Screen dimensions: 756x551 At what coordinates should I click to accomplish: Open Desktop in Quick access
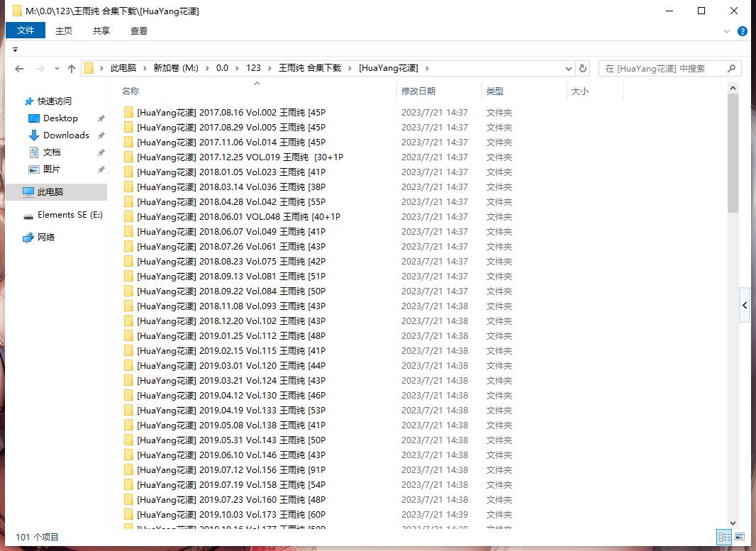(60, 118)
